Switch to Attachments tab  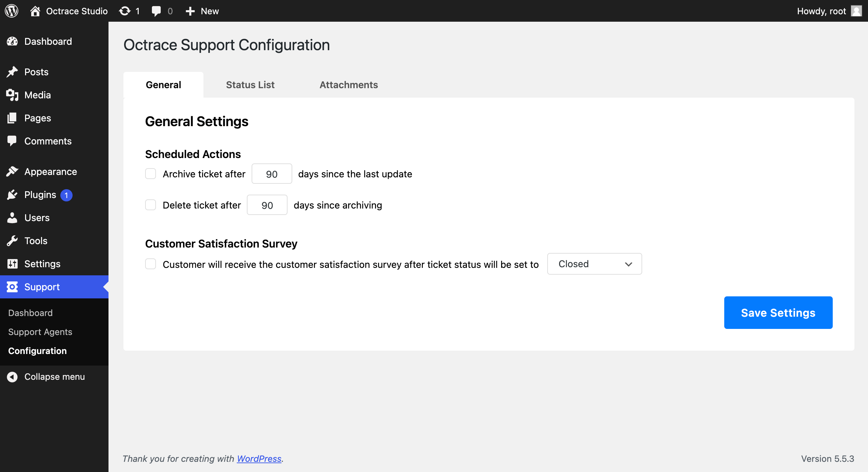[349, 84]
